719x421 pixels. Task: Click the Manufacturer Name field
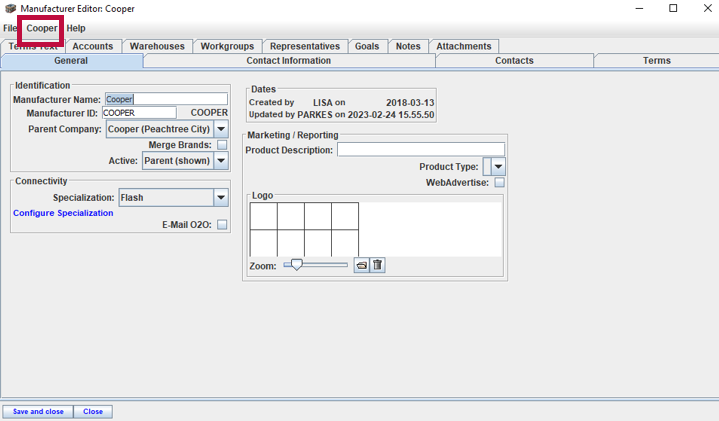pos(166,99)
